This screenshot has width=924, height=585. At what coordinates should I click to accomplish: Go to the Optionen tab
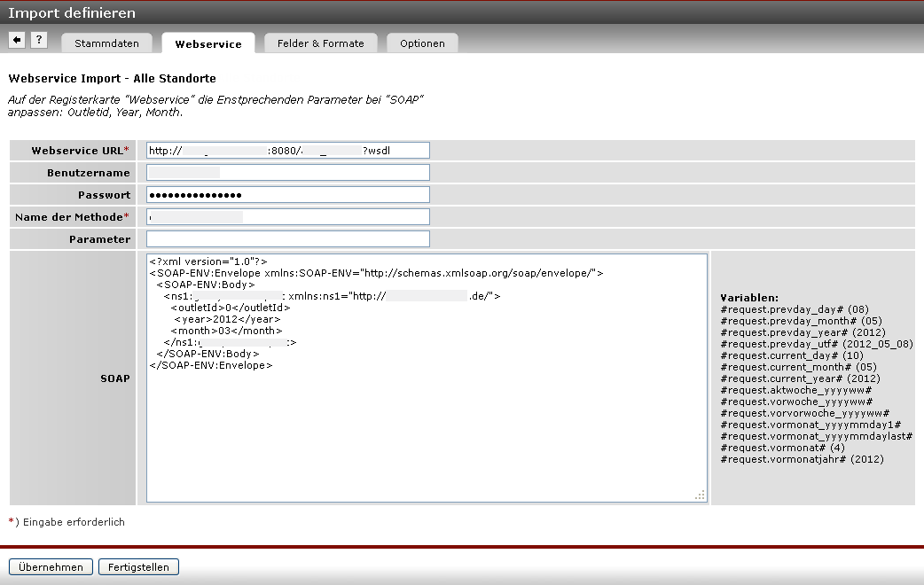point(422,43)
